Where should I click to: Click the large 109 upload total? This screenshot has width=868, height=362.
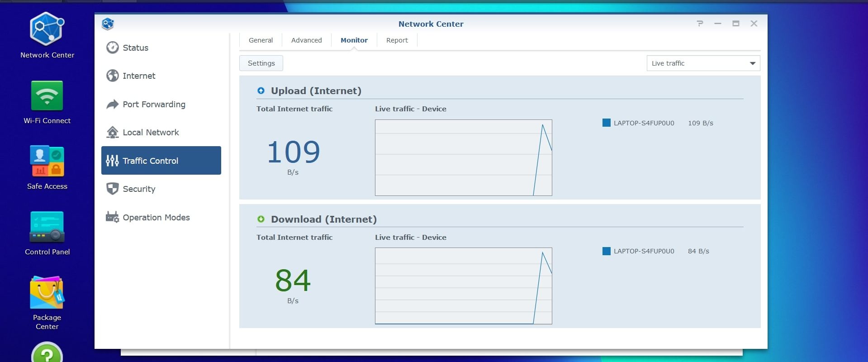tap(294, 152)
